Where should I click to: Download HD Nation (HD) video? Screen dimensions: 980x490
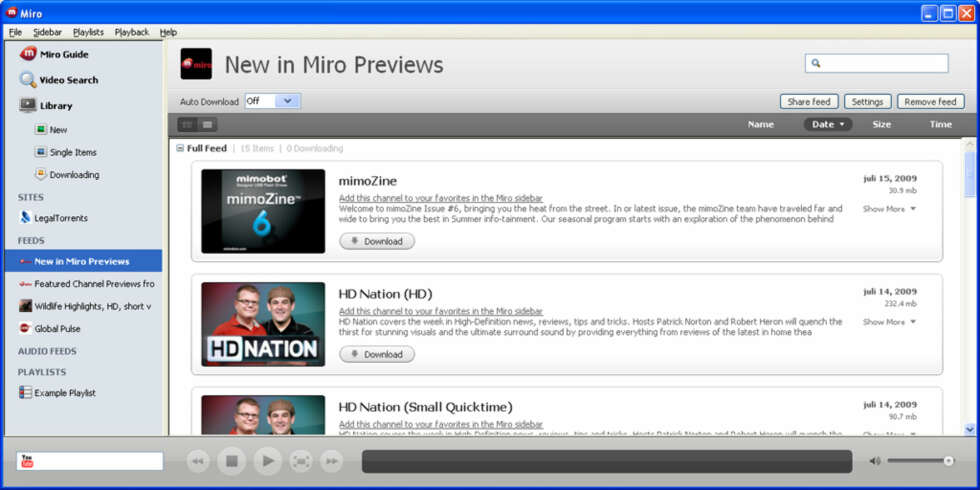tap(377, 354)
